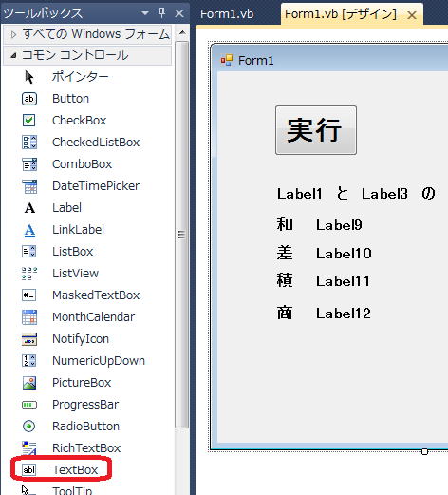Expand the すべての Windows フォーム group
The width and height of the screenshot is (448, 495).
coord(13,34)
